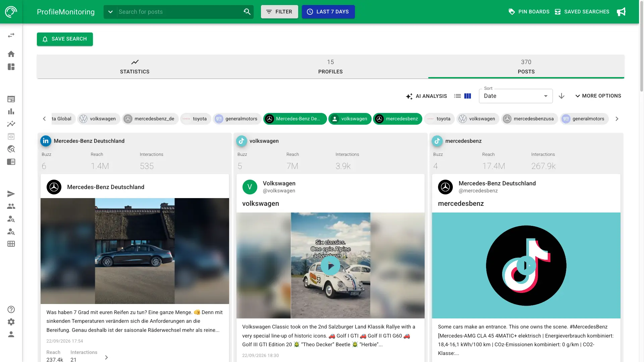644x362 pixels.
Task: Open the group people icon in sidebar
Action: pos(11,206)
